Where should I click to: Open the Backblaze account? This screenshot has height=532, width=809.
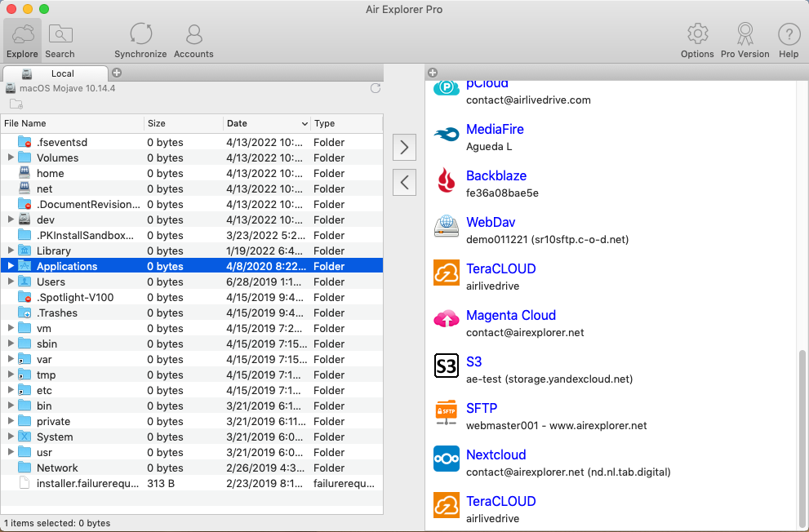(x=496, y=175)
